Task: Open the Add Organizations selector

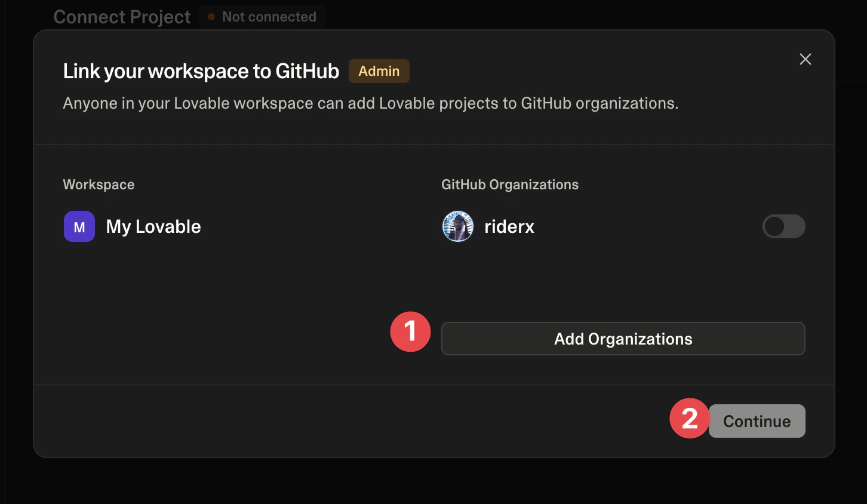Action: 623,339
